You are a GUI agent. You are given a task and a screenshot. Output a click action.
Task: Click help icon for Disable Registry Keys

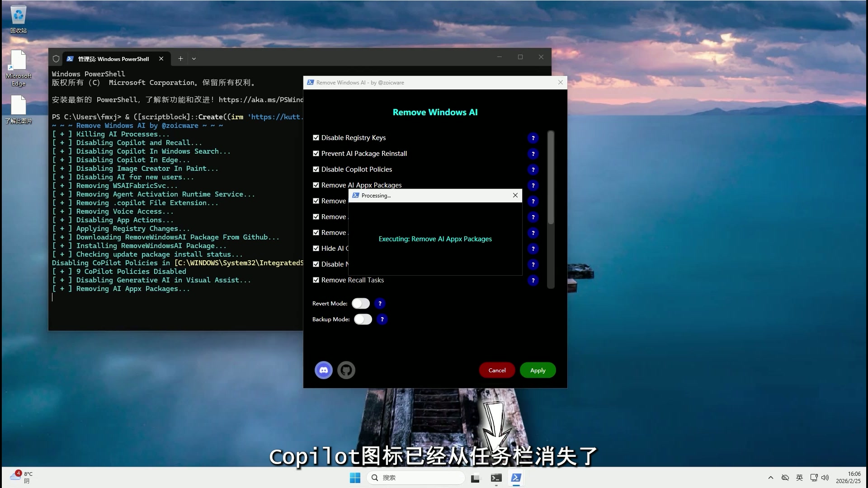(533, 138)
